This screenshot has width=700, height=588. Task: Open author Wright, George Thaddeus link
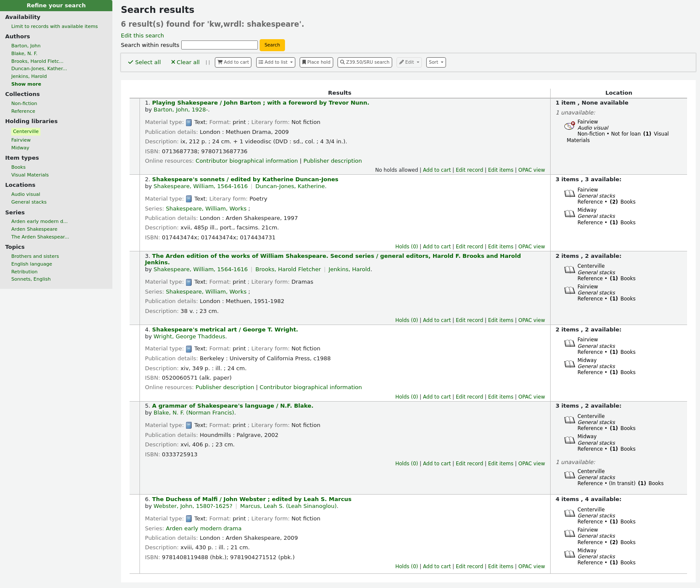coord(190,337)
